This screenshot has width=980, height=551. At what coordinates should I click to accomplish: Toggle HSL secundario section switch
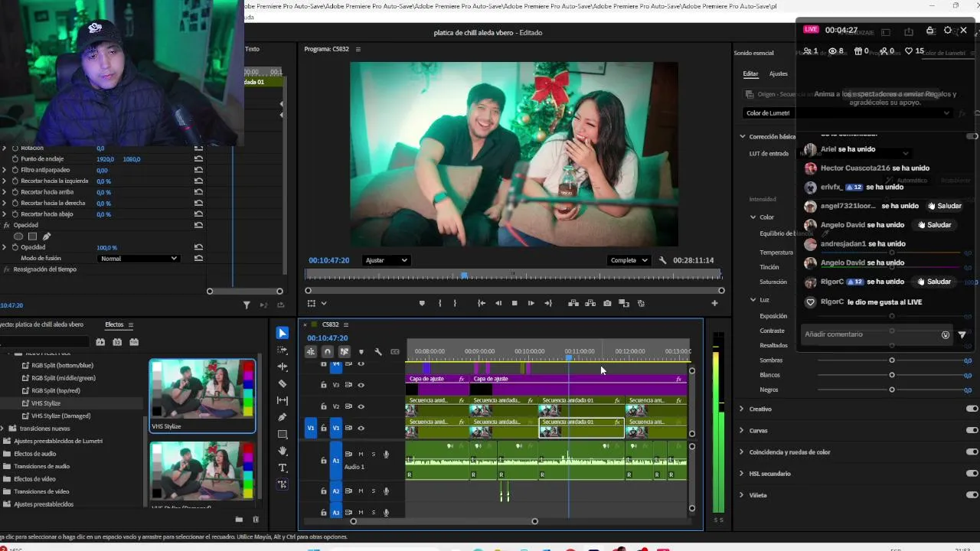point(972,473)
